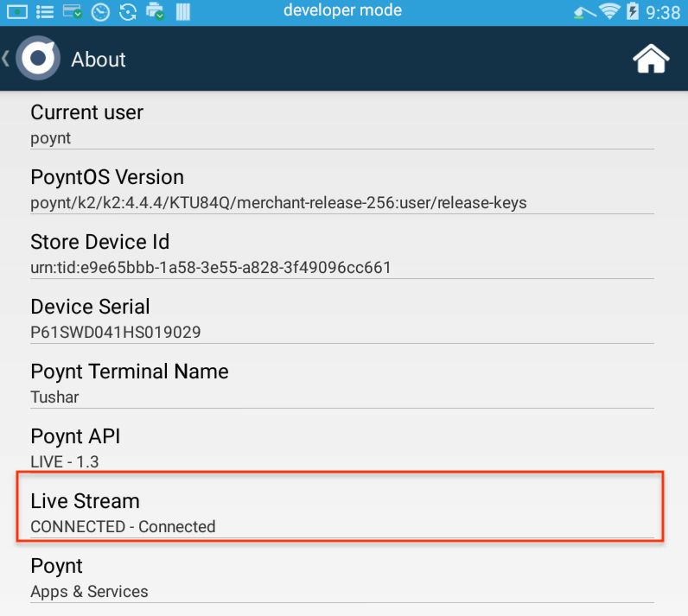Tap the back chevron beside the logo
688x616 pixels.
coord(6,58)
